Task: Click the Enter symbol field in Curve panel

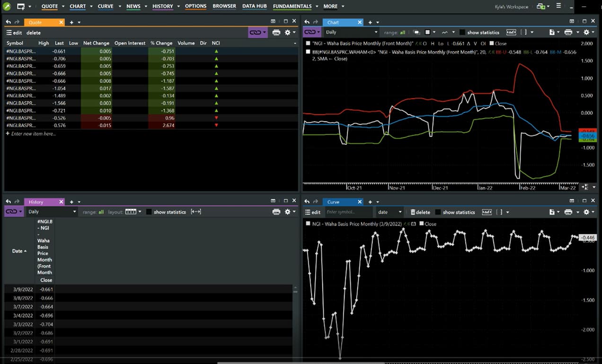Action: [348, 212]
